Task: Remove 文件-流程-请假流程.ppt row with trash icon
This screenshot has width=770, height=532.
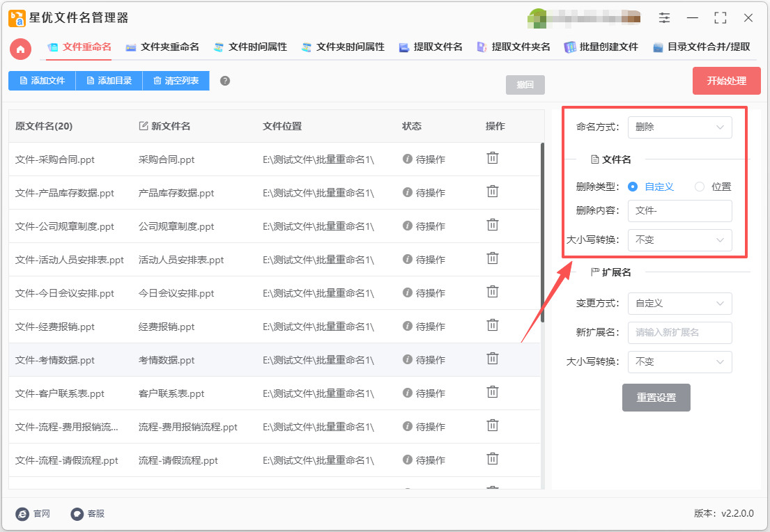Action: (493, 458)
